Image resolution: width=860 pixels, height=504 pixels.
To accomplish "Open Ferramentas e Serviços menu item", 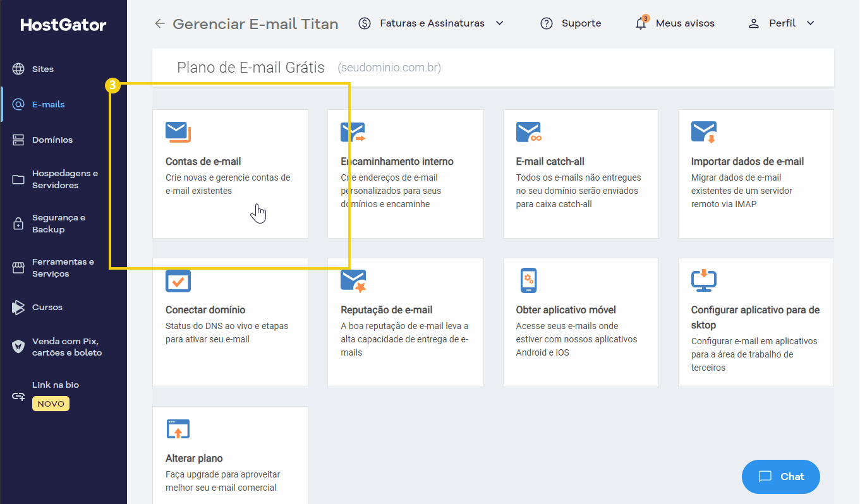I will coord(63,268).
